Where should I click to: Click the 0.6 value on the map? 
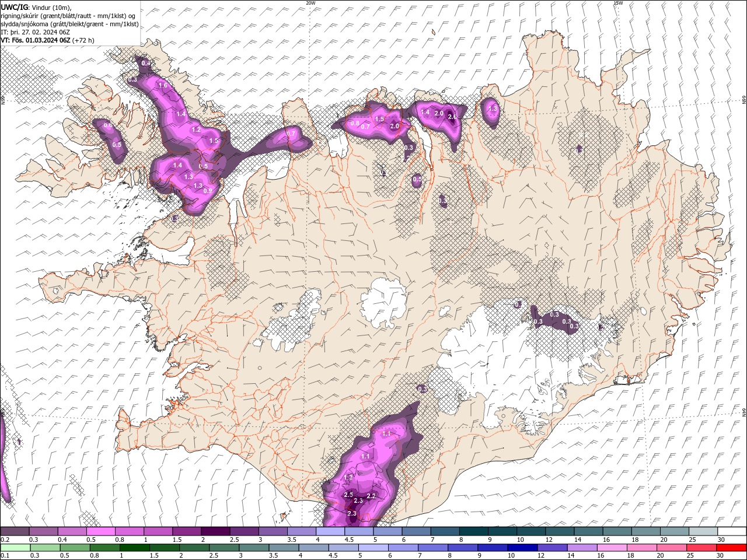pyautogui.click(x=108, y=125)
